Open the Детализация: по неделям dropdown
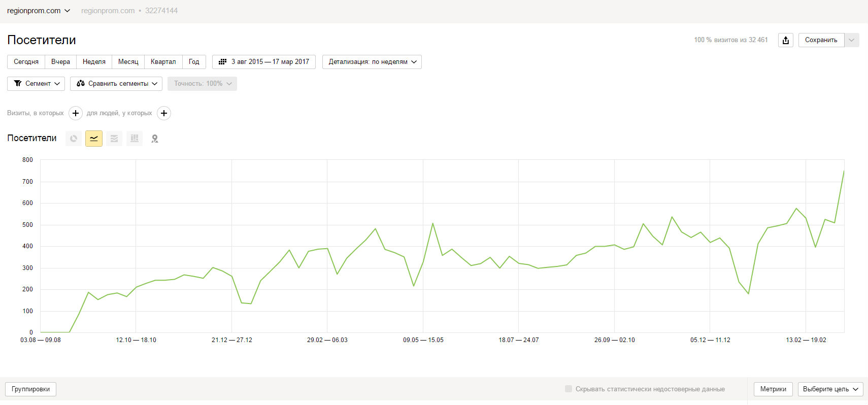 [x=372, y=62]
